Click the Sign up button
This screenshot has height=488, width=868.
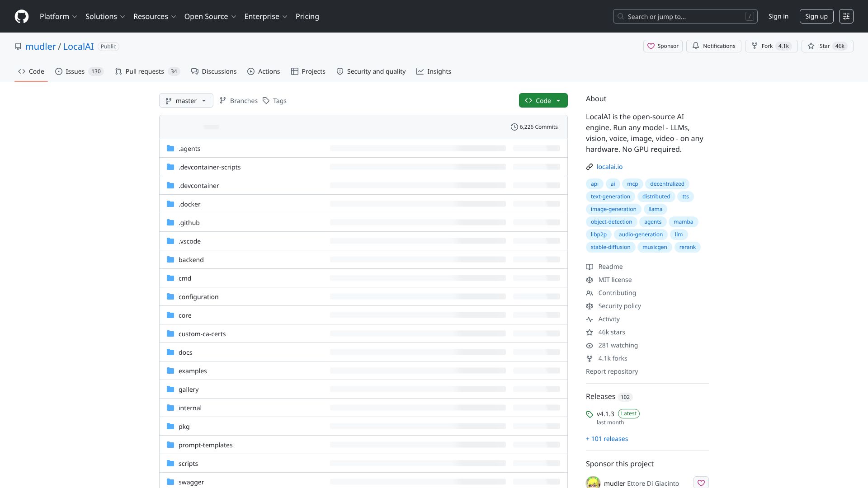[816, 16]
